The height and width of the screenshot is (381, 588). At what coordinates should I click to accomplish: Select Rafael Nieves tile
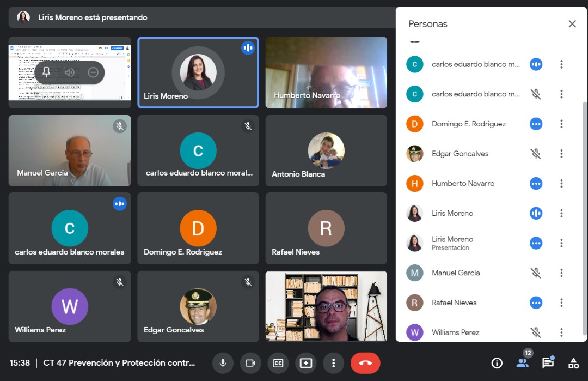point(326,228)
